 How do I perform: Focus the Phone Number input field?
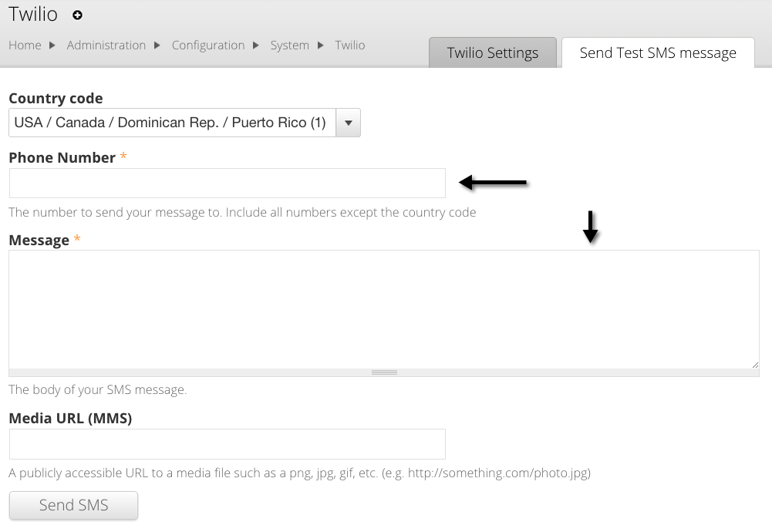click(228, 183)
